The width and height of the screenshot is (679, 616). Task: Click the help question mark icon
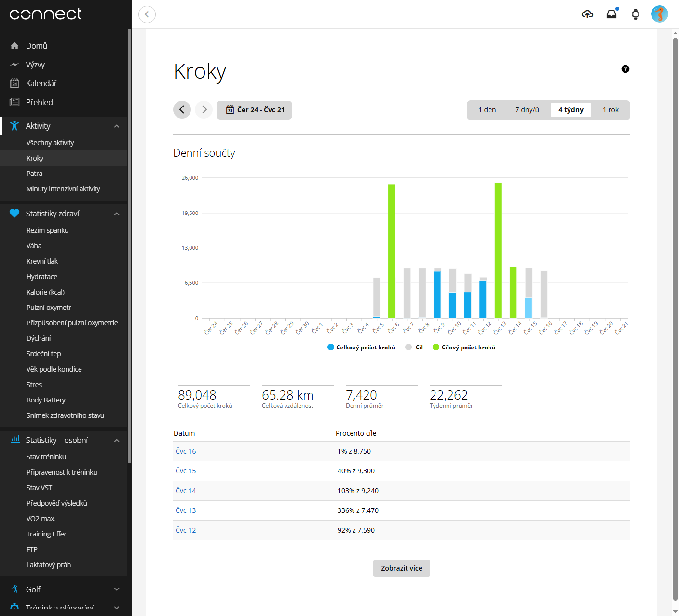pos(625,69)
